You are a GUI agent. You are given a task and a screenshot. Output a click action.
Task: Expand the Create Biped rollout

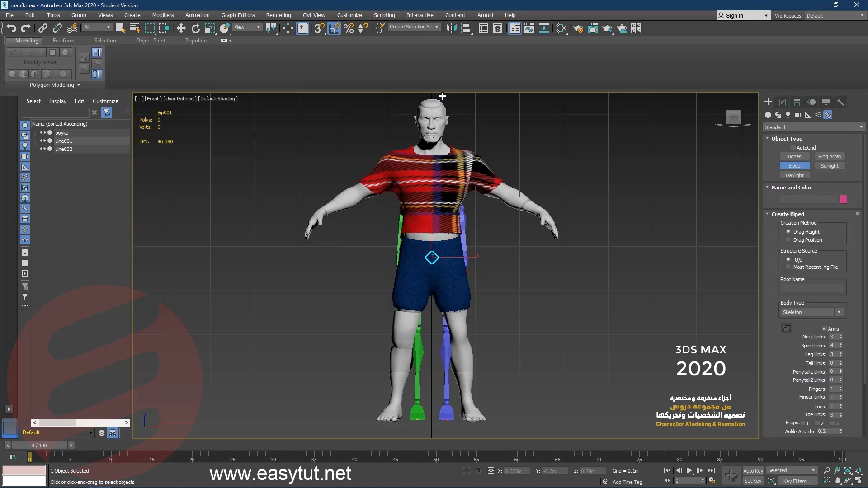pyautogui.click(x=788, y=213)
